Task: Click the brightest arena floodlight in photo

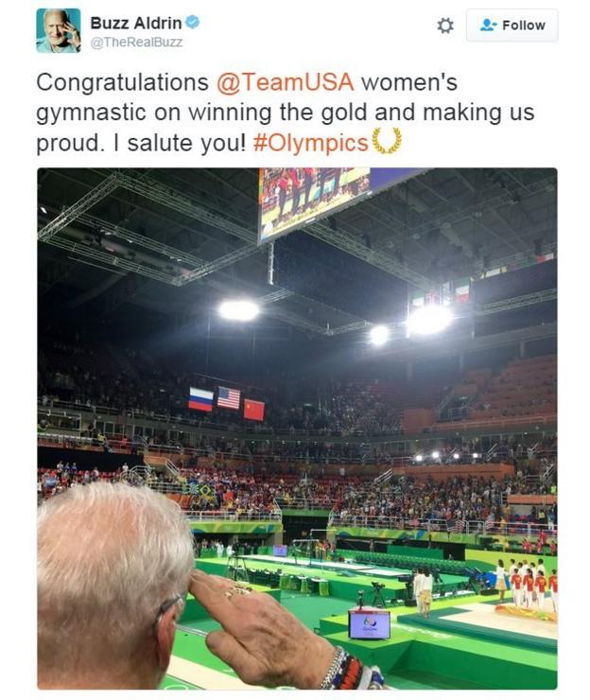Action: (x=428, y=319)
